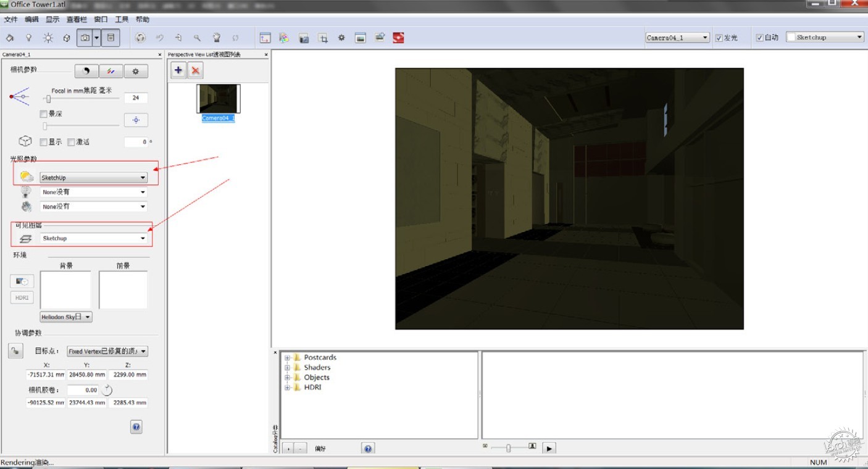Select the zoom magnifier tool
The height and width of the screenshot is (469, 868).
tap(197, 38)
